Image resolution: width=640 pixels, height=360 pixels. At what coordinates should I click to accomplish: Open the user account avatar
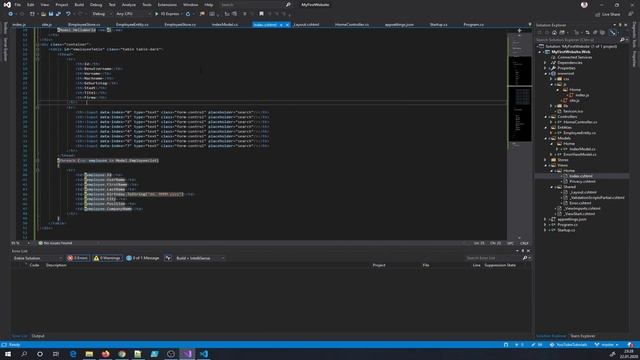point(584,5)
